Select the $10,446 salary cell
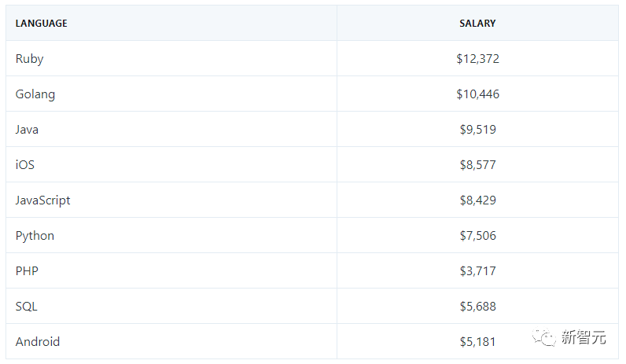The width and height of the screenshot is (626, 364). click(477, 94)
